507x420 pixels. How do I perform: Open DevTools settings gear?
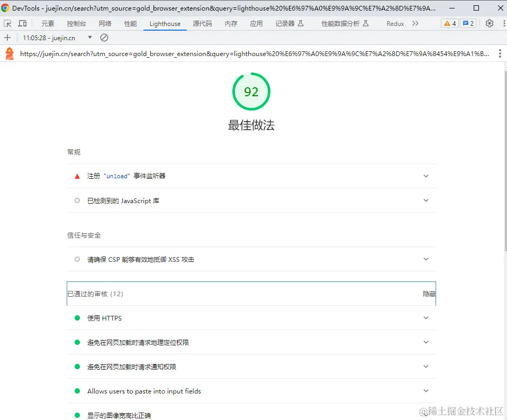pos(489,23)
